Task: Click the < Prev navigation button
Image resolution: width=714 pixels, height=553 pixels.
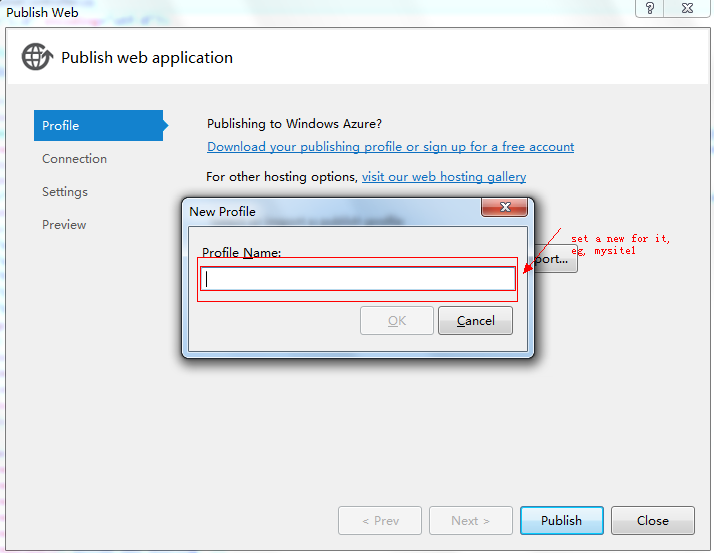Action: pyautogui.click(x=379, y=521)
